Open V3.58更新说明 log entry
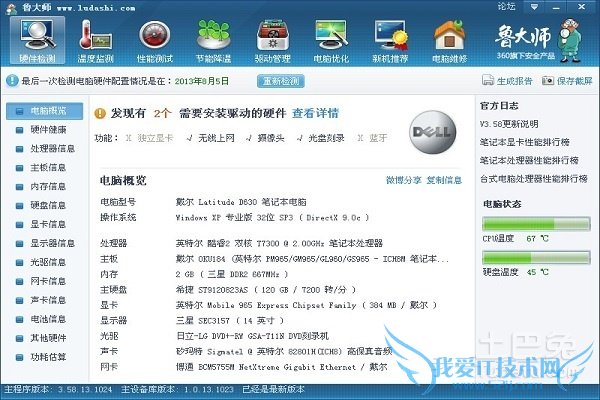Screen dimensions: 600x400 coord(509,124)
